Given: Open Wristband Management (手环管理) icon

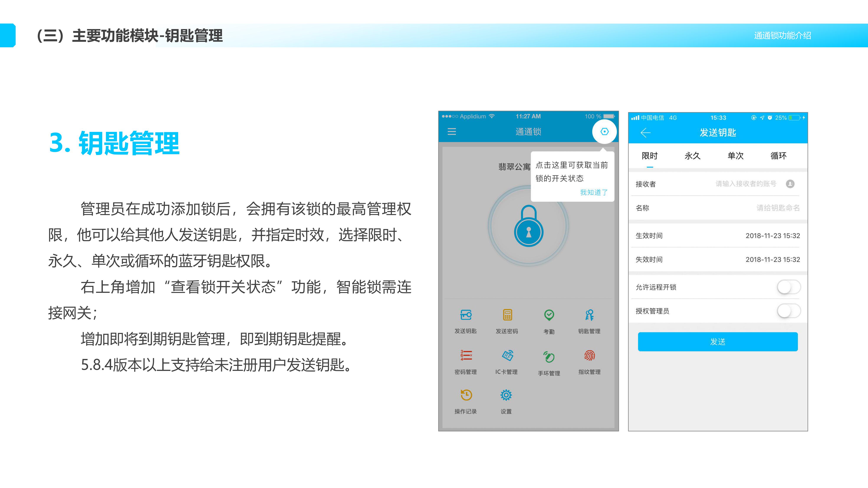Looking at the screenshot, I should tap(549, 357).
